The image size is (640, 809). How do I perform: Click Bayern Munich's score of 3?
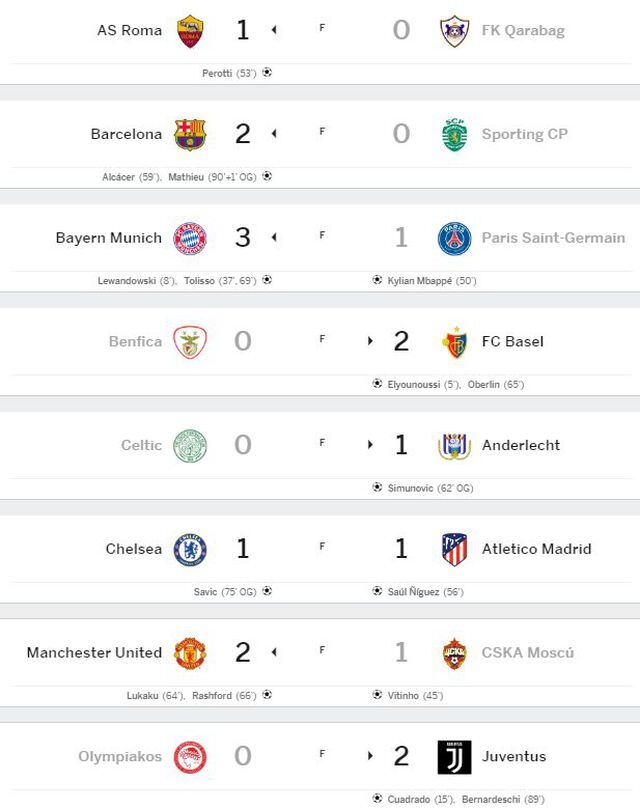tap(243, 238)
